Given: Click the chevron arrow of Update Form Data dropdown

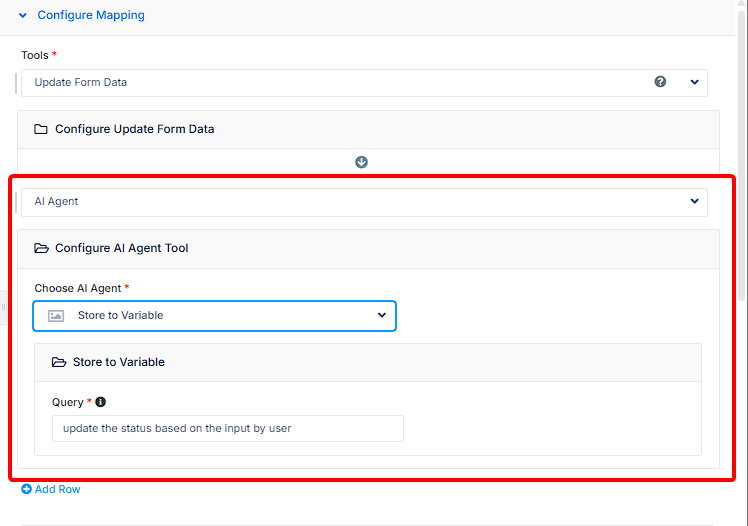Looking at the screenshot, I should [695, 83].
